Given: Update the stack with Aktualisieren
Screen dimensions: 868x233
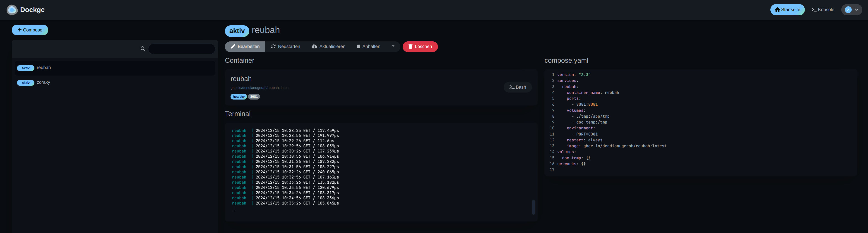Looking at the screenshot, I should (329, 46).
